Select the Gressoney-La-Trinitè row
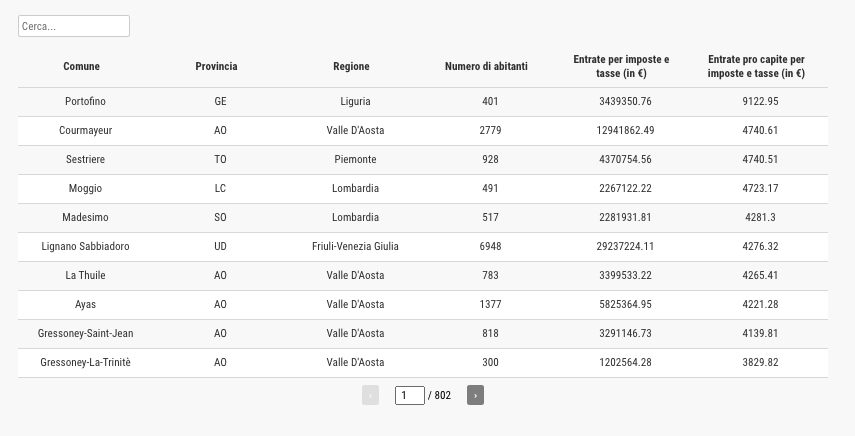The width and height of the screenshot is (855, 436). click(x=423, y=362)
